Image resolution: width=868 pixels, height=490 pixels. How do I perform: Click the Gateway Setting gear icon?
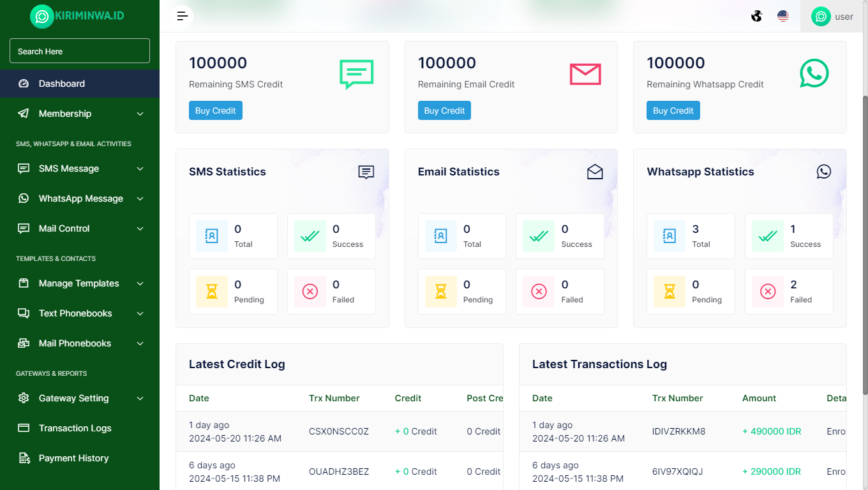point(24,398)
